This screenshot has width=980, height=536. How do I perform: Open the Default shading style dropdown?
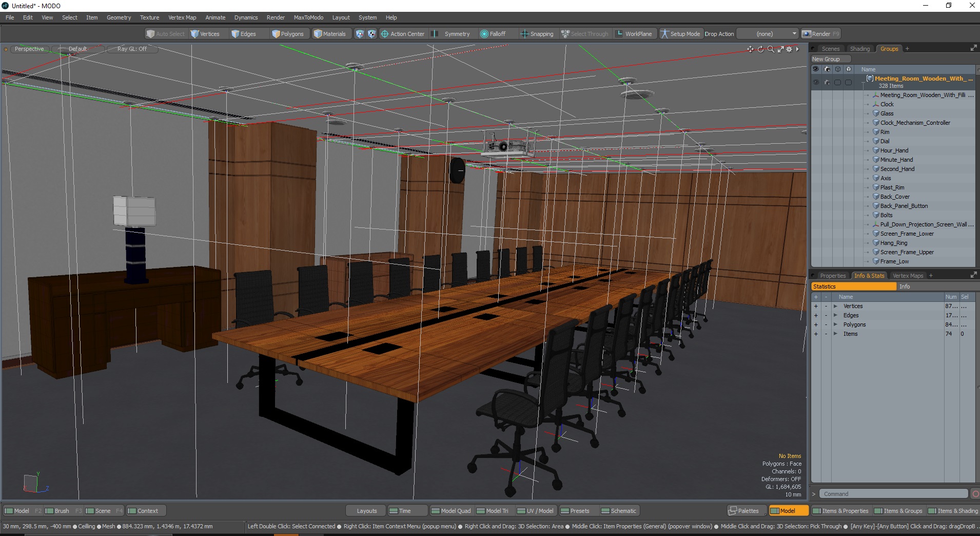78,49
